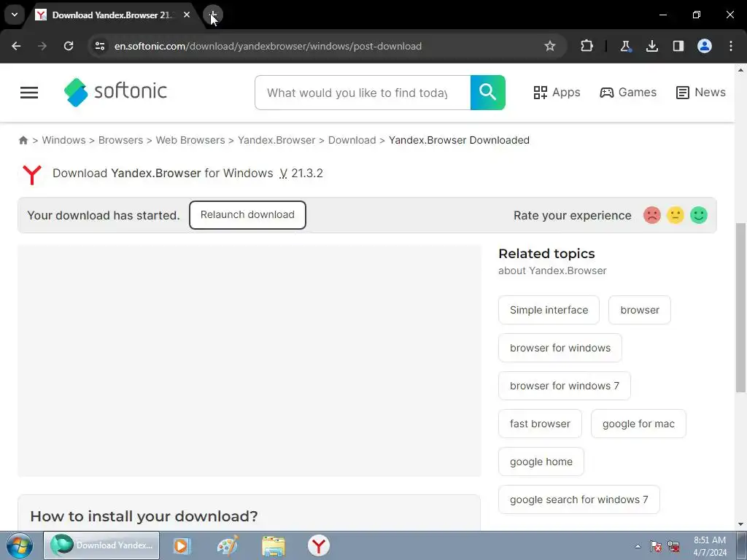The height and width of the screenshot is (560, 747).
Task: Open the Browsers breadcrumb link
Action: pyautogui.click(x=120, y=140)
